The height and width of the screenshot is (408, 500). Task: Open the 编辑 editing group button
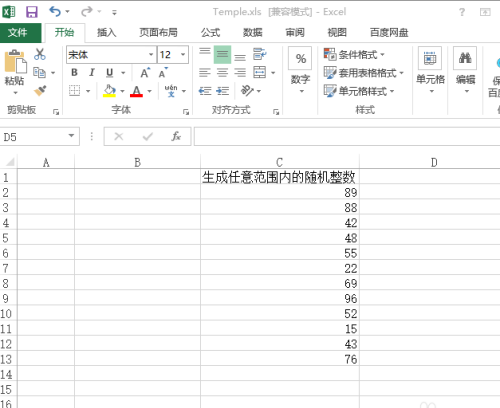pyautogui.click(x=465, y=70)
